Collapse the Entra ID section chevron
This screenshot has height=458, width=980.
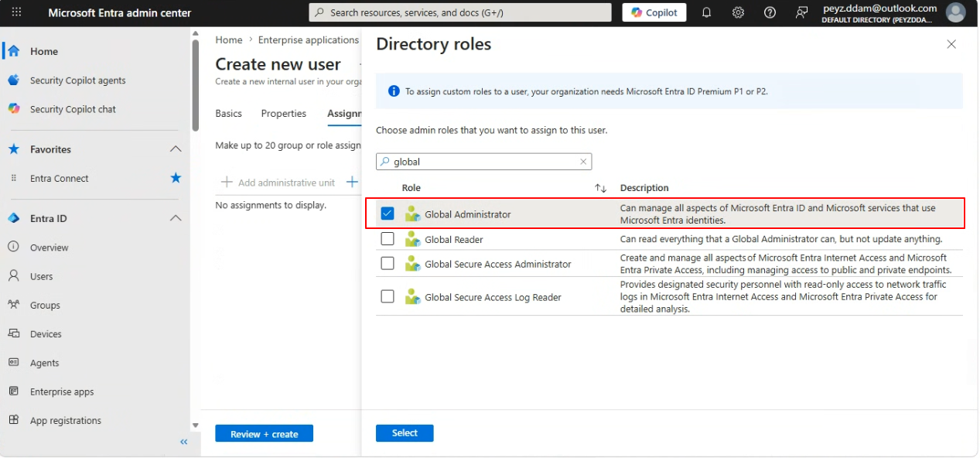[x=176, y=218]
